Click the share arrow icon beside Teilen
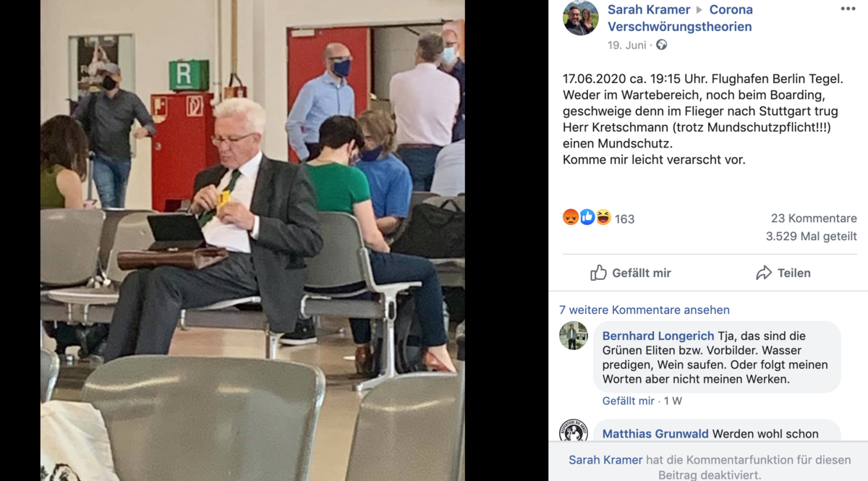The width and height of the screenshot is (868, 481). (764, 273)
